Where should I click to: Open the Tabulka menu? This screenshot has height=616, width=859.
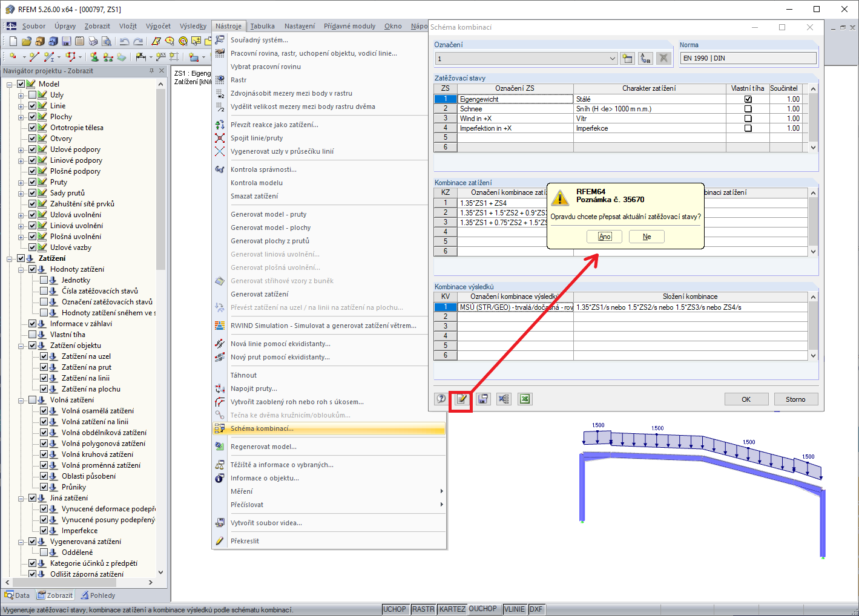tap(263, 26)
